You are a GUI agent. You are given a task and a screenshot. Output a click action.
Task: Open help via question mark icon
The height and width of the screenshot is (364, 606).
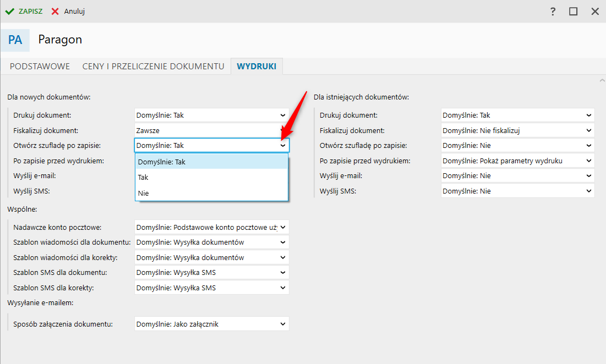tap(553, 12)
